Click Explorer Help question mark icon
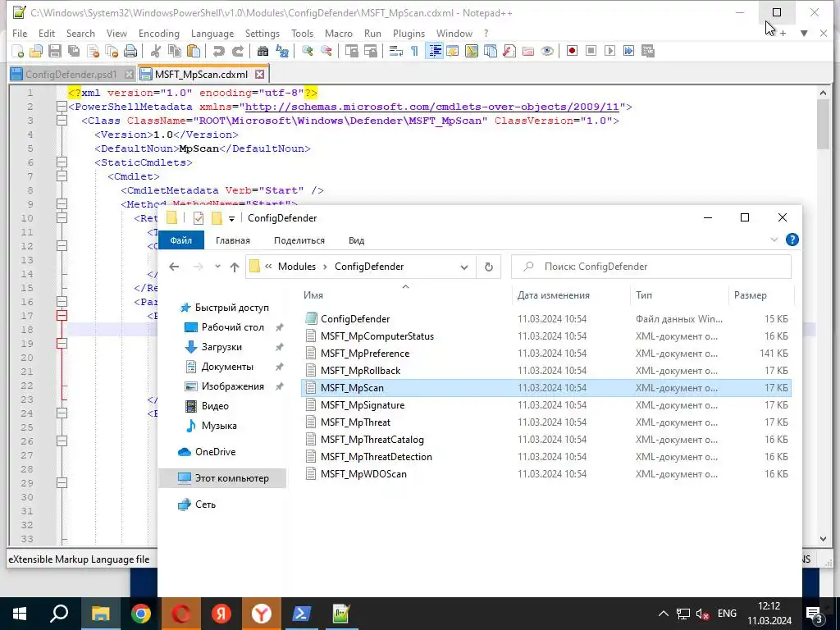 click(792, 240)
